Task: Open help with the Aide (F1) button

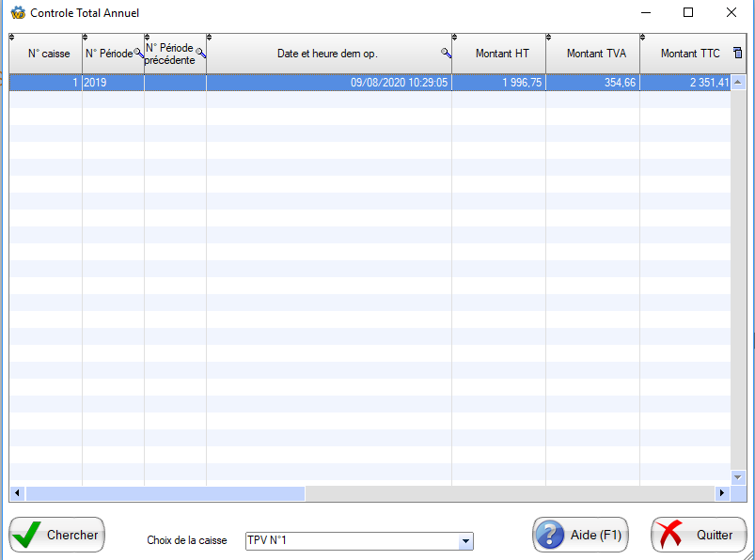Action: [580, 535]
